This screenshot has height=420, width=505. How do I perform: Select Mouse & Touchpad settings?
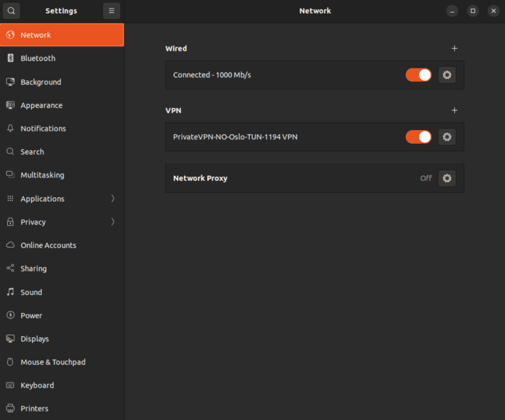pos(53,362)
